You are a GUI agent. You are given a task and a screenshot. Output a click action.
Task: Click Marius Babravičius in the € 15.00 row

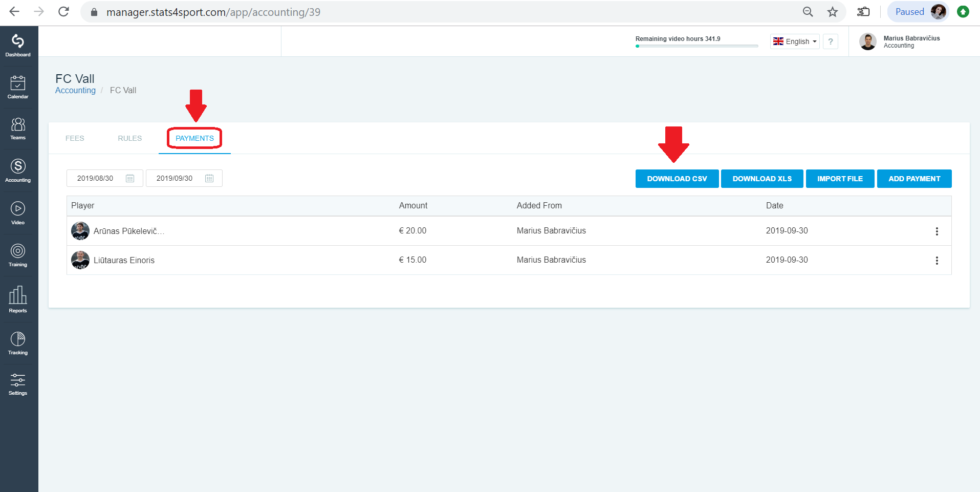551,260
